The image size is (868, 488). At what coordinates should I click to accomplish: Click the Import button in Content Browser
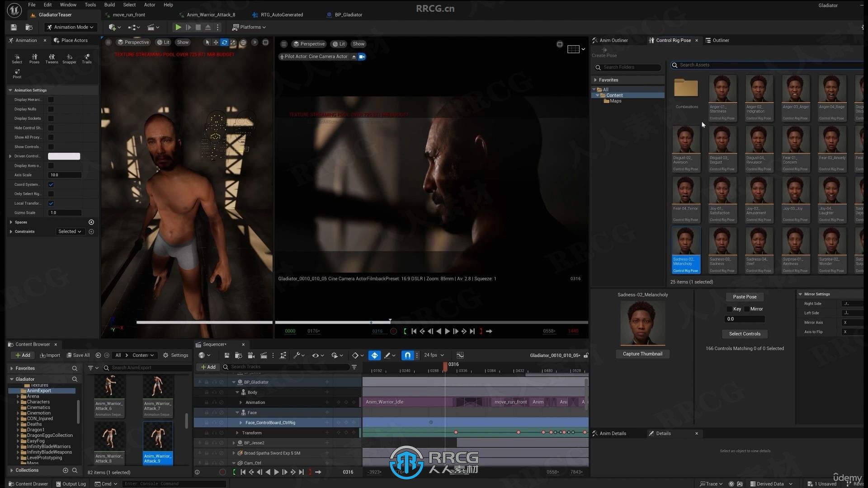click(x=50, y=356)
